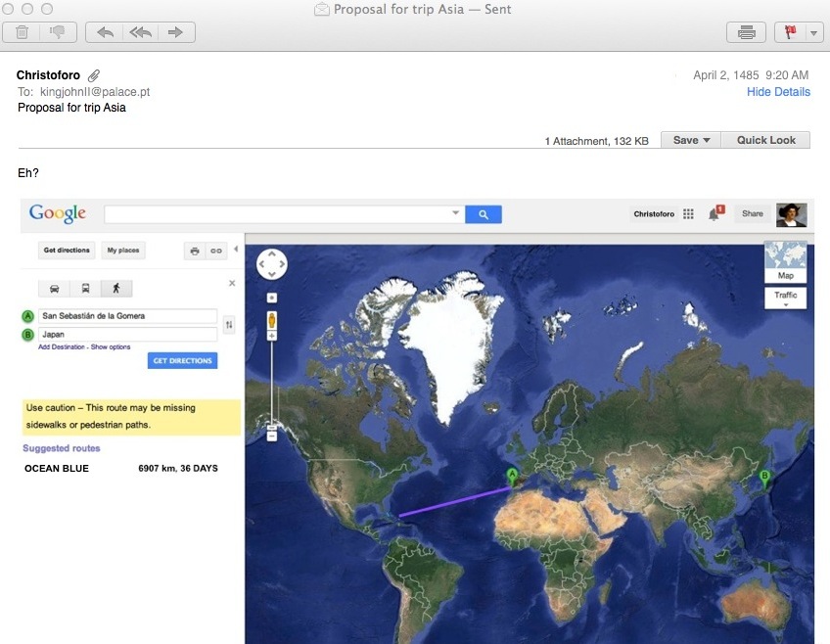Click the zoom slider track on the map
Image resolution: width=830 pixels, height=644 pixels.
point(272,382)
